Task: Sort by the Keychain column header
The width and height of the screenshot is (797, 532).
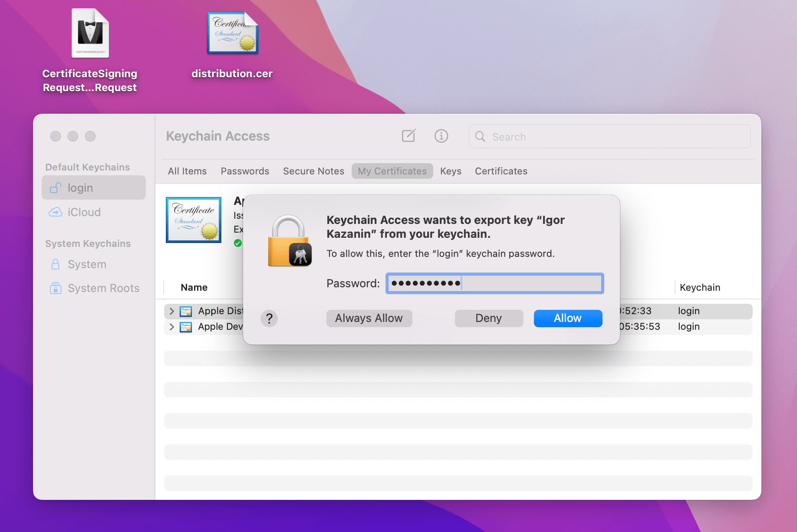Action: 700,287
